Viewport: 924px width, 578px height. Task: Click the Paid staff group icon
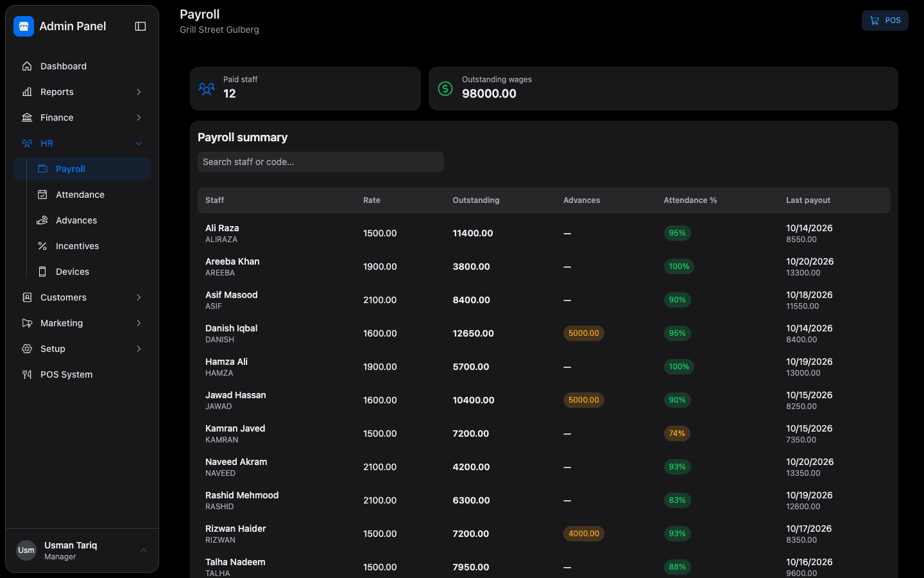(x=207, y=89)
